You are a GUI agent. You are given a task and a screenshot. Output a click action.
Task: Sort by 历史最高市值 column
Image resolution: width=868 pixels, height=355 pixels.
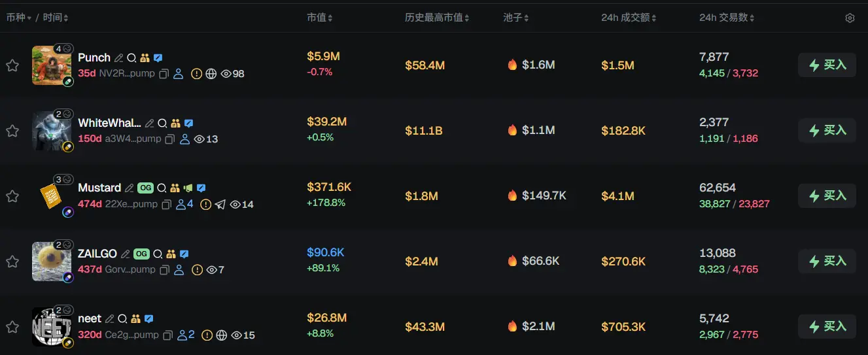tap(436, 18)
